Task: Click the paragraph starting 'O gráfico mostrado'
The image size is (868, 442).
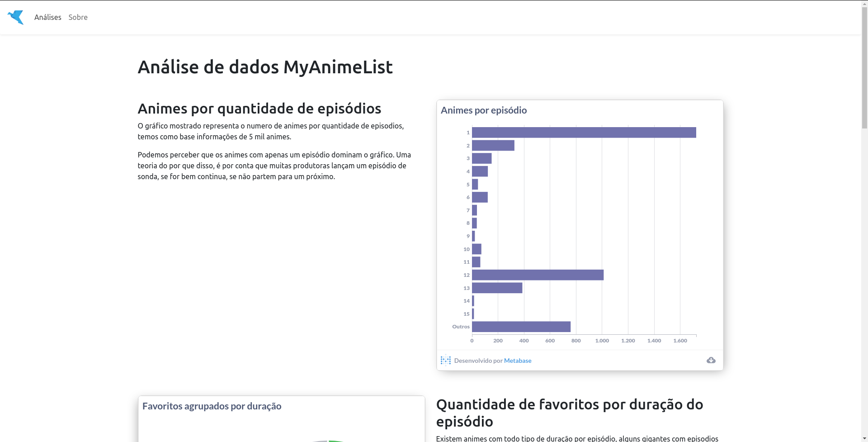Action: click(x=271, y=131)
